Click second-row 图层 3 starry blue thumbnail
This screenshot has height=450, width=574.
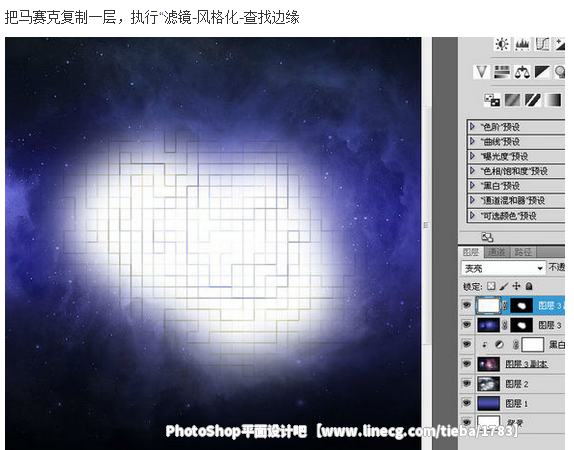(488, 325)
